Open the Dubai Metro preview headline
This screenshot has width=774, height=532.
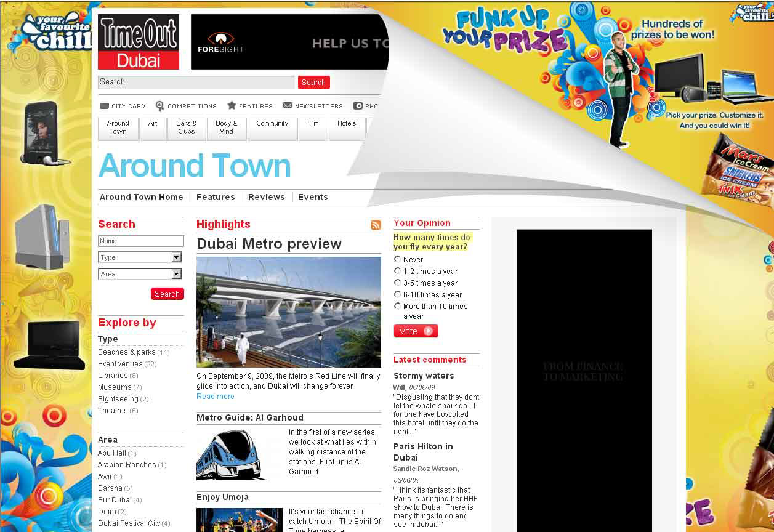(269, 244)
